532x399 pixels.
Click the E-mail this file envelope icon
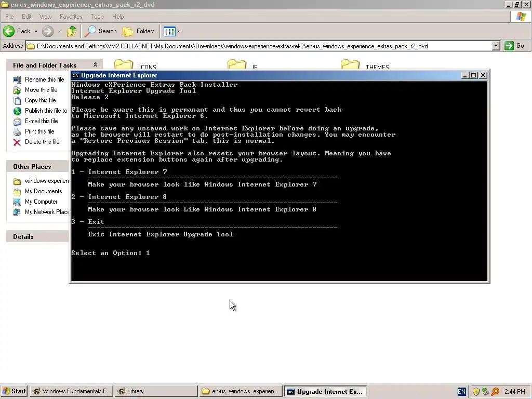click(17, 122)
